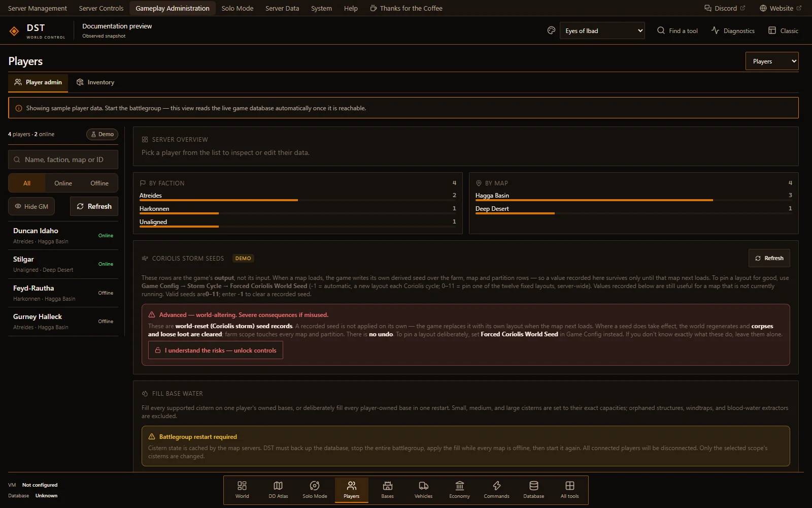Switch to Inventory tab
Image resolution: width=812 pixels, height=508 pixels.
(95, 82)
